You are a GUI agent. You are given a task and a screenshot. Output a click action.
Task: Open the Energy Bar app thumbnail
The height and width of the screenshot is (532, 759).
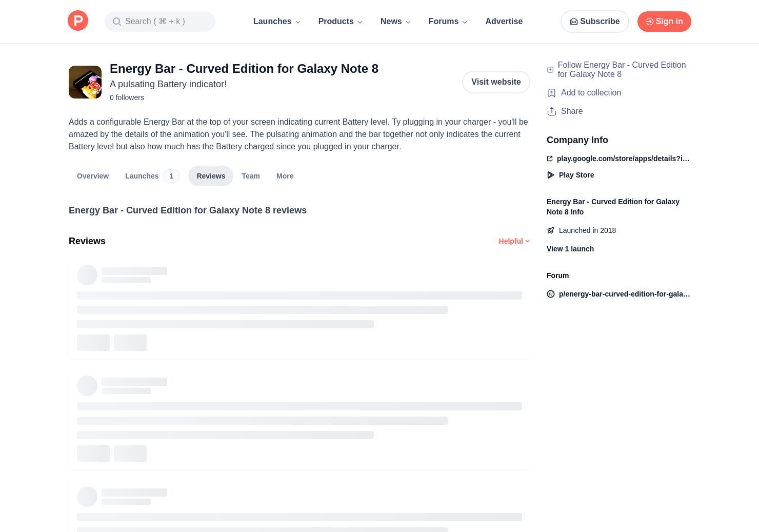tap(85, 82)
